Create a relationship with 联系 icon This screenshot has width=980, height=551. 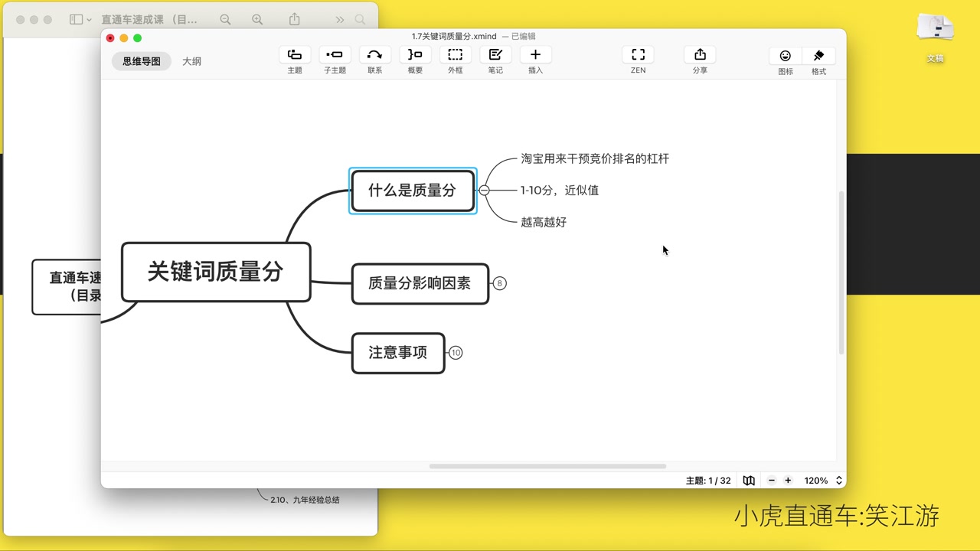click(x=374, y=54)
